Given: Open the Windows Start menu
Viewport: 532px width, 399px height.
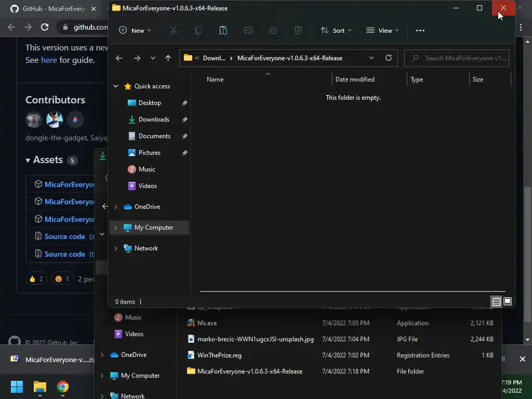Looking at the screenshot, I should 17,387.
